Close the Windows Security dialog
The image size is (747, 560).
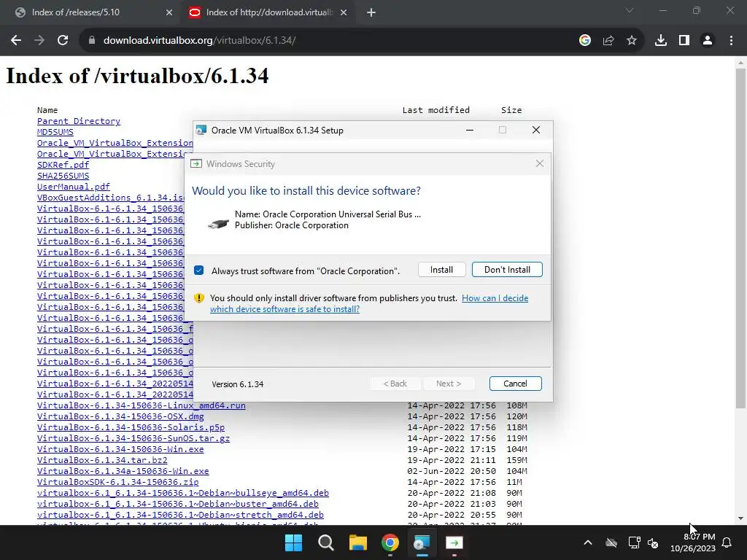tap(540, 164)
